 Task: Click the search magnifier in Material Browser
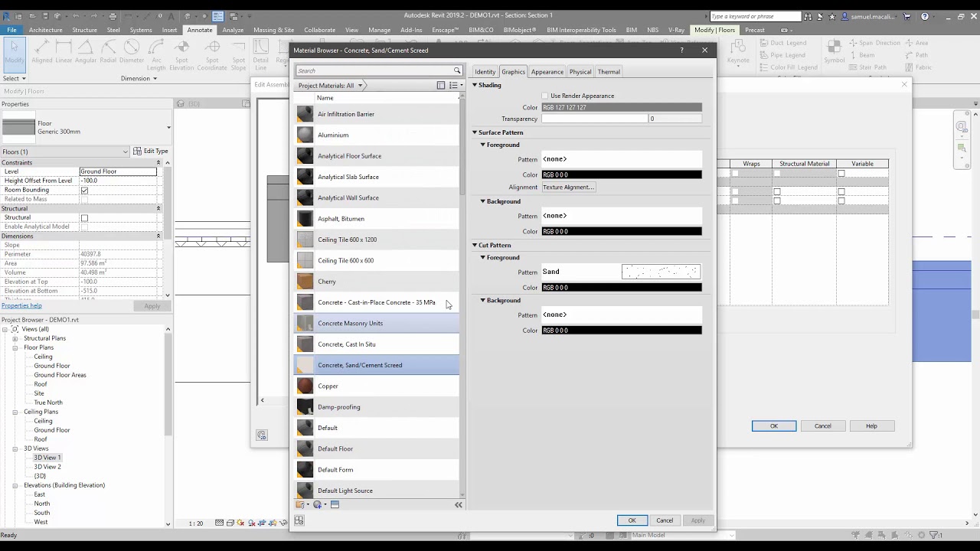[x=457, y=70]
